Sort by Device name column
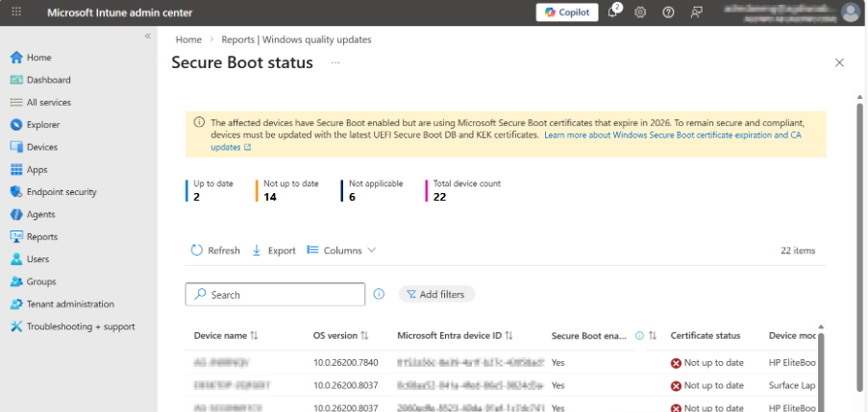The height and width of the screenshot is (412, 868). coord(226,336)
